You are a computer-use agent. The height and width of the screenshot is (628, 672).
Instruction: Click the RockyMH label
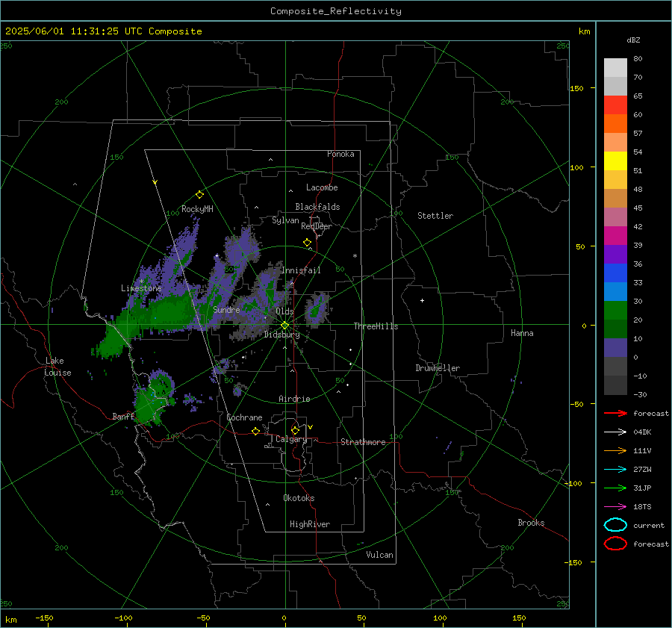(x=197, y=209)
